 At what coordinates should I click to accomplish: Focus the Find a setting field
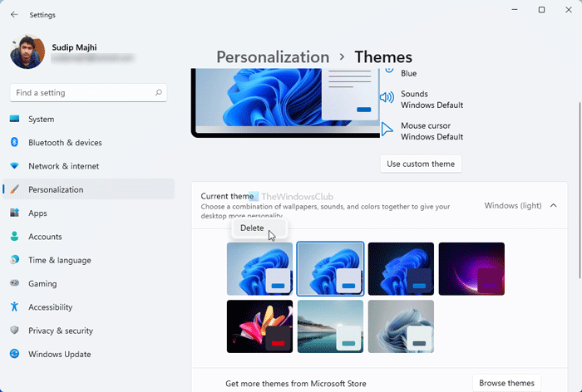pos(88,93)
